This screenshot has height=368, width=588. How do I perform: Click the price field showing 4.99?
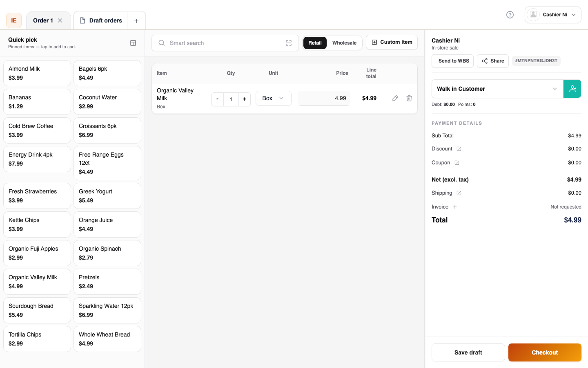pos(324,98)
